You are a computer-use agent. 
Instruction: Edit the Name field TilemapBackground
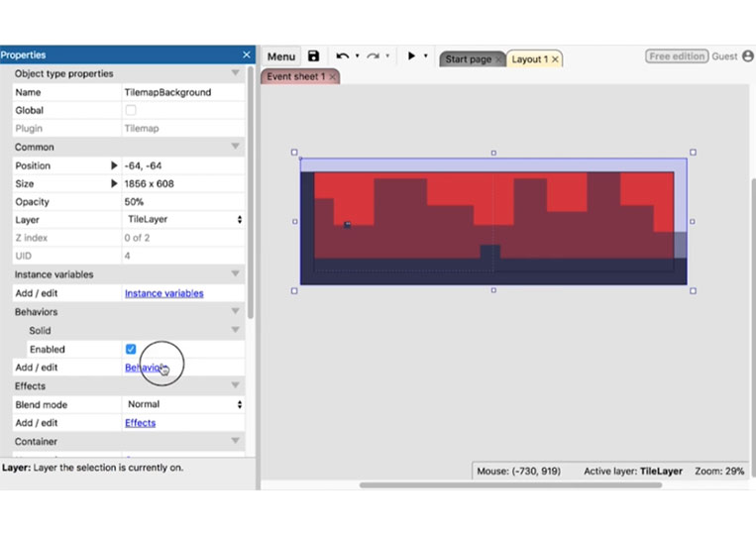click(x=183, y=92)
